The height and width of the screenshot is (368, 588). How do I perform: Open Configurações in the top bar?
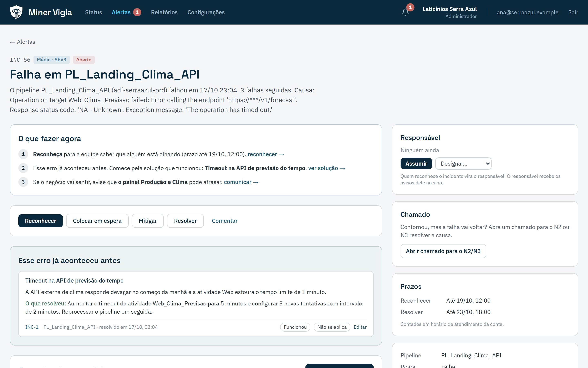[x=206, y=12]
